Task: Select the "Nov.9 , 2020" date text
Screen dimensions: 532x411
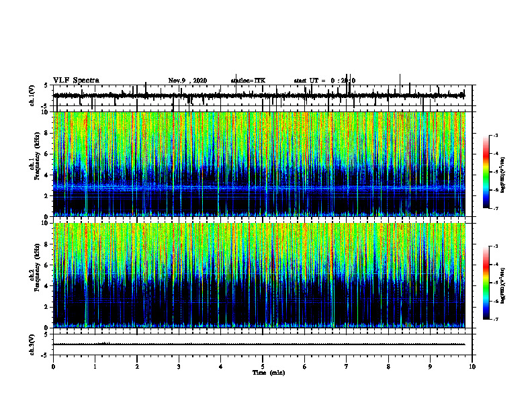Action: point(187,81)
